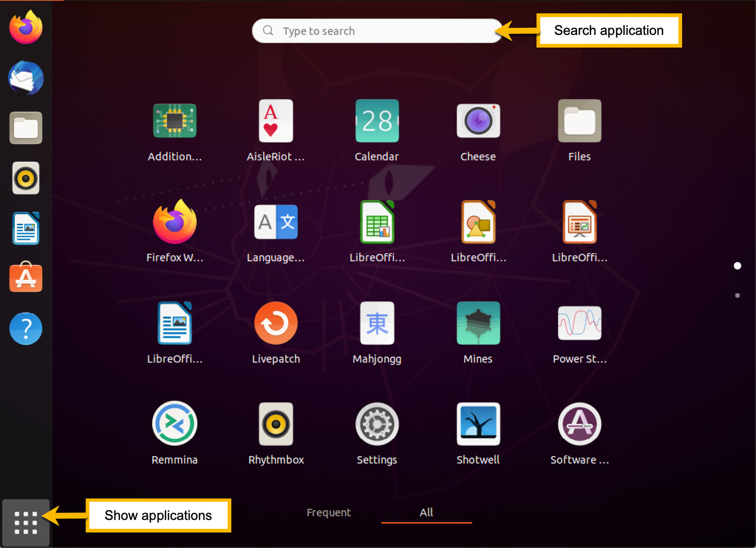Screen dimensions: 756x548
Task: Click the Show Applications grid button
Action: pos(26,523)
